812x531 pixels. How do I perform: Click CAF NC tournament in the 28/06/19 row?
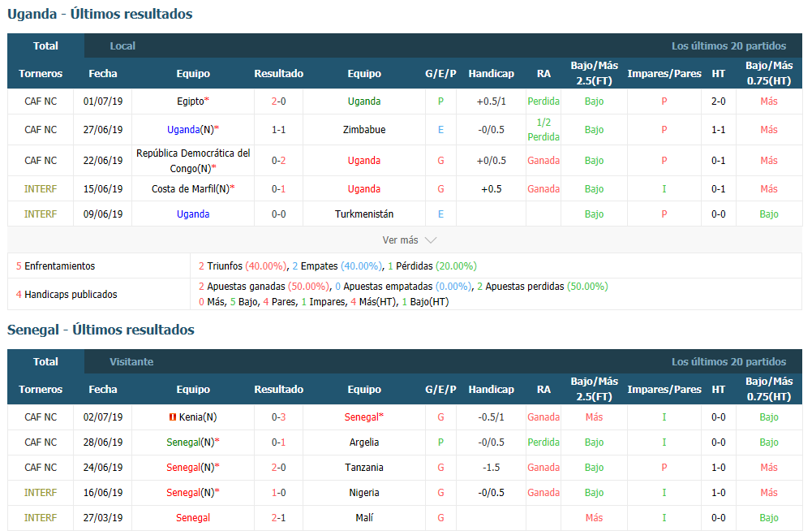(x=41, y=442)
